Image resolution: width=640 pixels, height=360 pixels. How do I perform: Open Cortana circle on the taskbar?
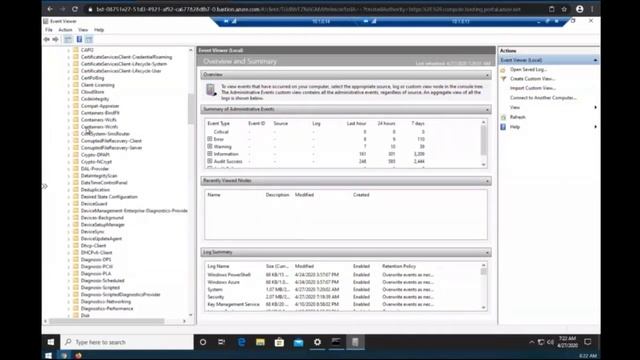point(203,342)
